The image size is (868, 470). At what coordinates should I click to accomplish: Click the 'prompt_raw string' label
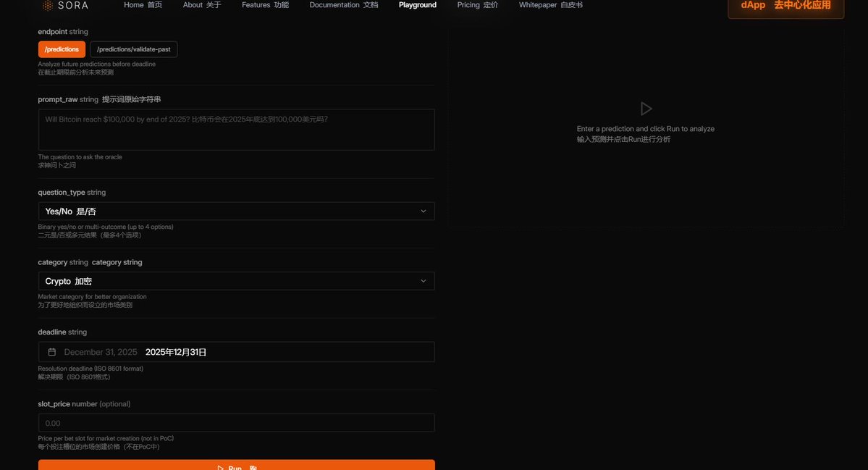(68, 100)
